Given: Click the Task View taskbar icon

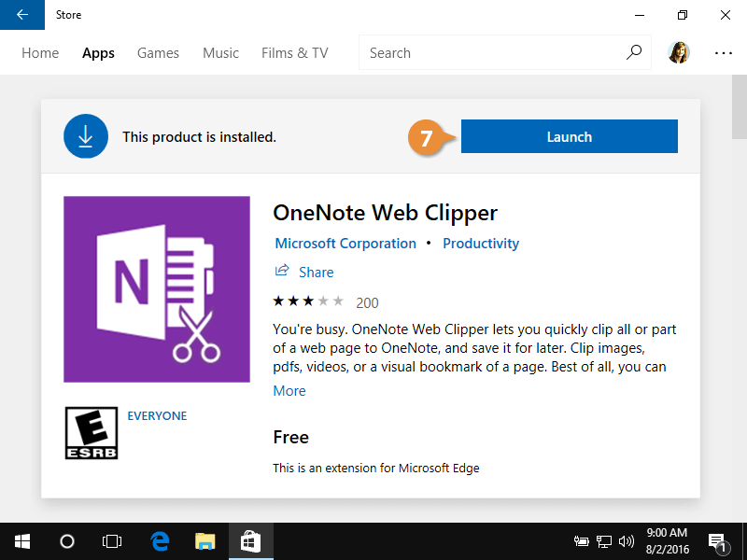Looking at the screenshot, I should (112, 540).
